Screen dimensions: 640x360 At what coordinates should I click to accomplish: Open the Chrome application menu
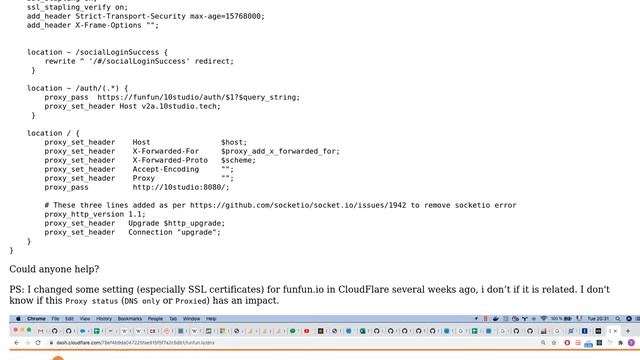(x=36, y=319)
